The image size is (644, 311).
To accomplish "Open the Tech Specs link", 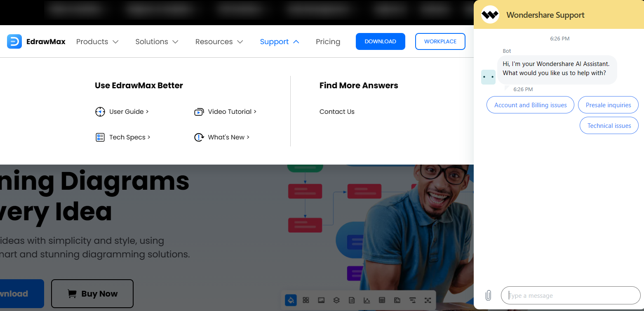I will coord(129,137).
